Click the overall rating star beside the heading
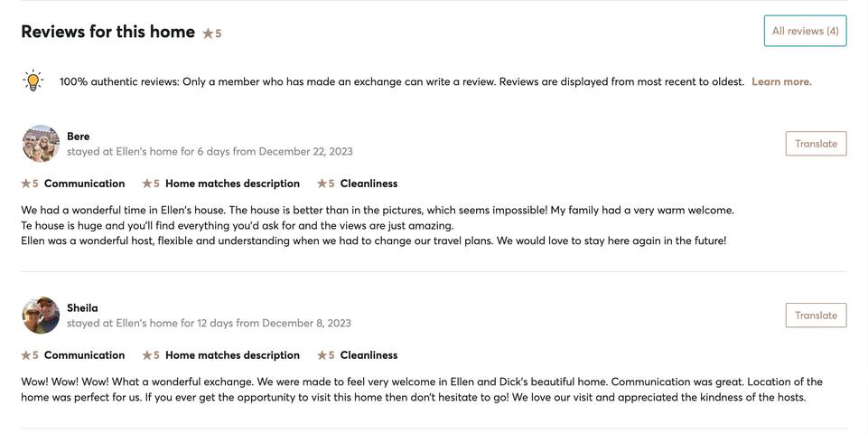Viewport: 868px width, 434px height. tap(208, 33)
